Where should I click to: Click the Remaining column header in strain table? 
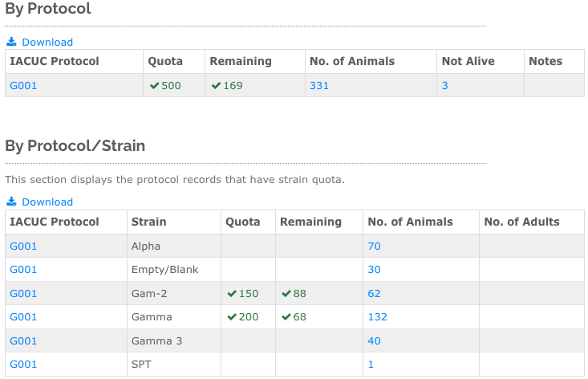pos(311,222)
